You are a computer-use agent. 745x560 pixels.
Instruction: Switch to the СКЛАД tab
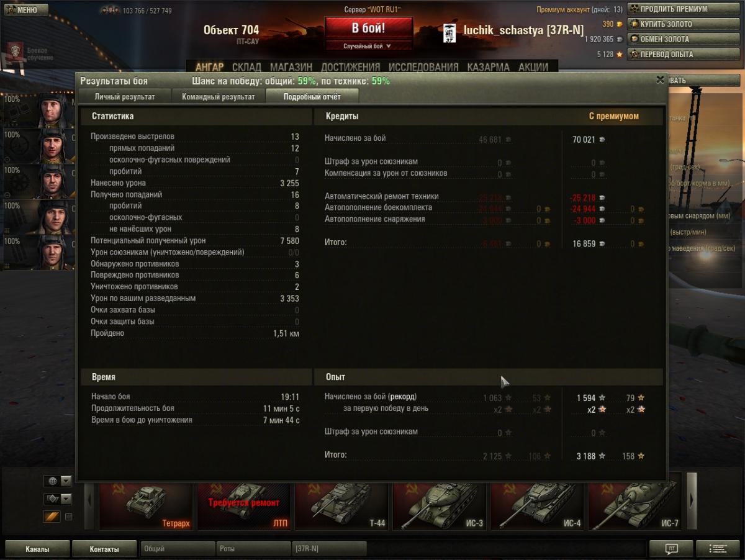[x=246, y=67]
